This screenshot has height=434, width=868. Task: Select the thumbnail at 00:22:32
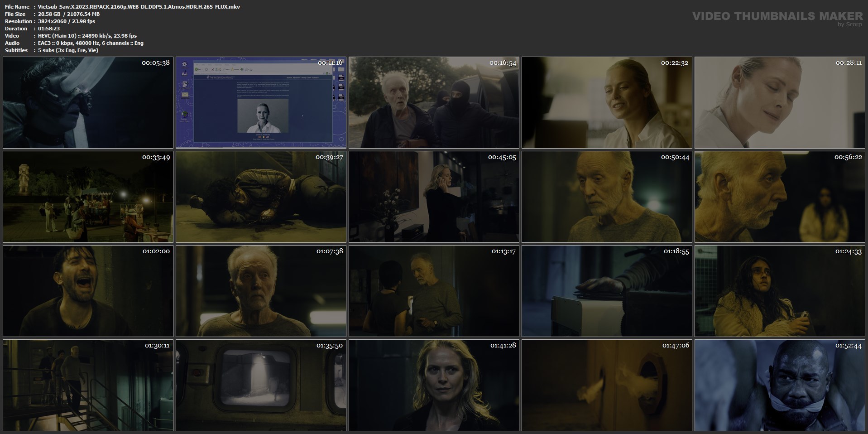(607, 103)
